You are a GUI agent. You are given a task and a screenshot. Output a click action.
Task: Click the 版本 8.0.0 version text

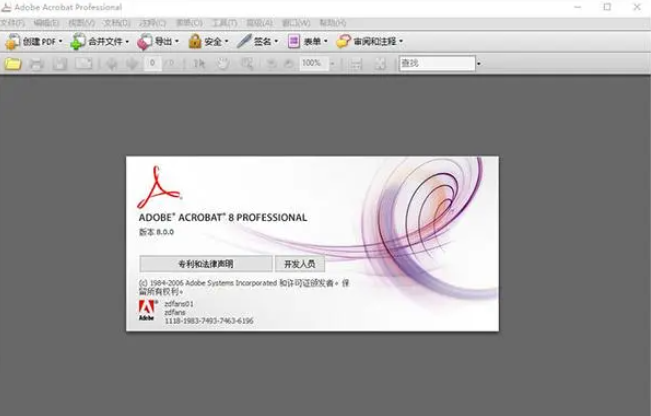[x=156, y=232]
